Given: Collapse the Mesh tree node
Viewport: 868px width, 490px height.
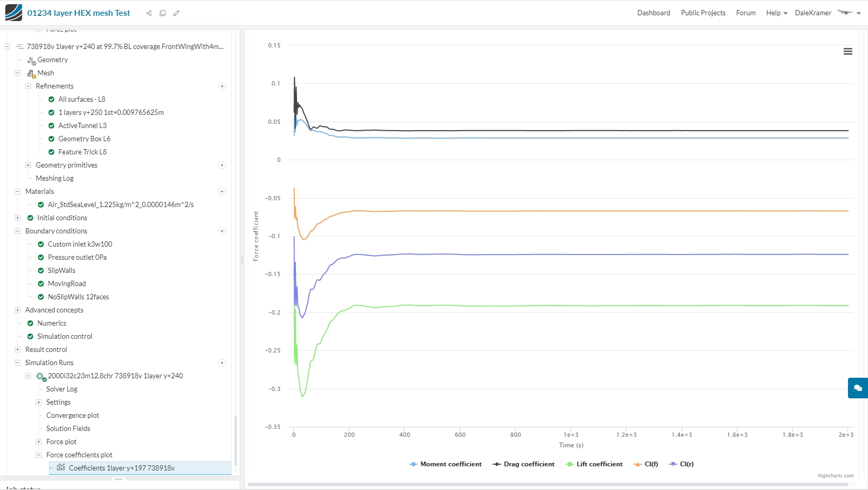Looking at the screenshot, I should point(18,73).
